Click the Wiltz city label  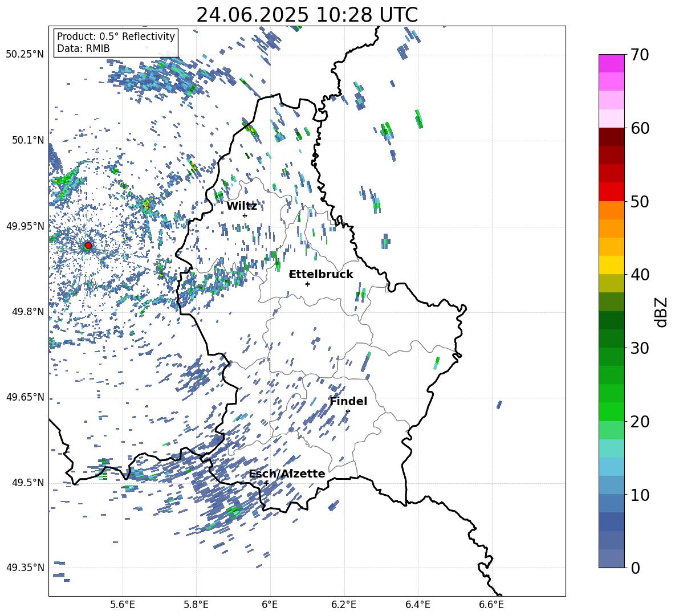[x=242, y=206]
